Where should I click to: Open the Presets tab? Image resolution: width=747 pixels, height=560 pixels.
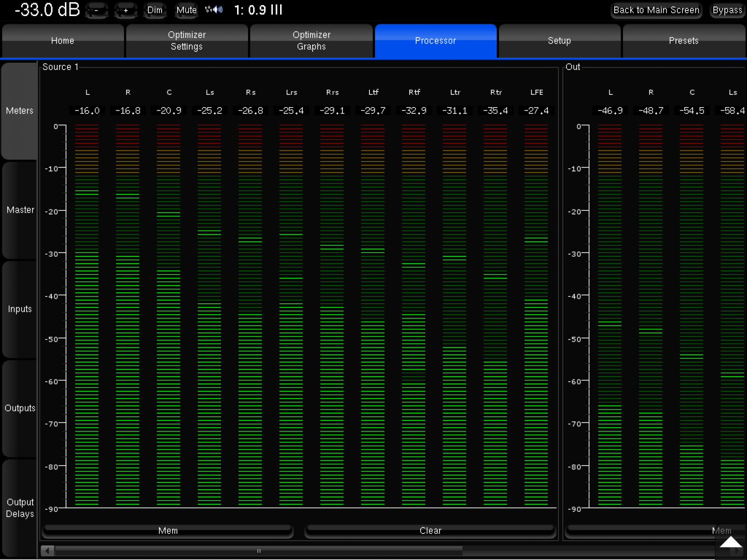point(683,40)
